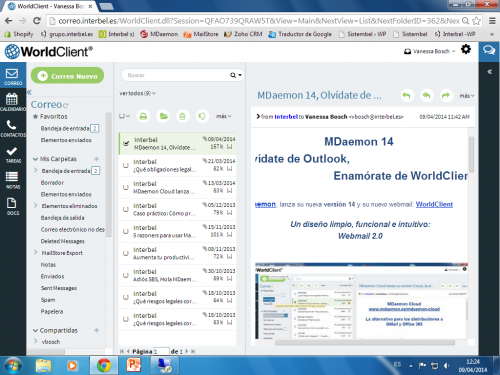The width and height of the screenshot is (500, 375).
Task: Collapse the Mis Carpetas tree
Action: tap(35, 159)
